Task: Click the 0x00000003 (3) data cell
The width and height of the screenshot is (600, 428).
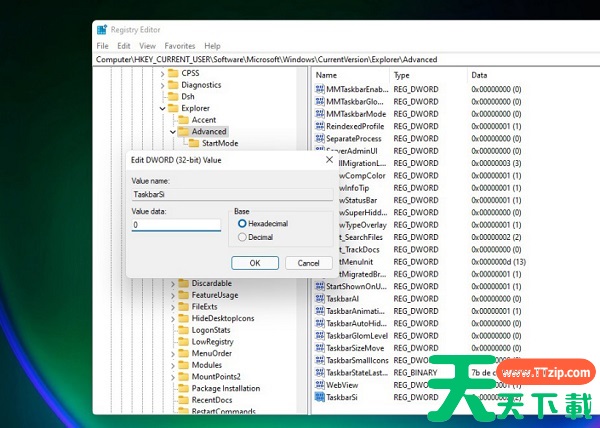Action: 496,163
